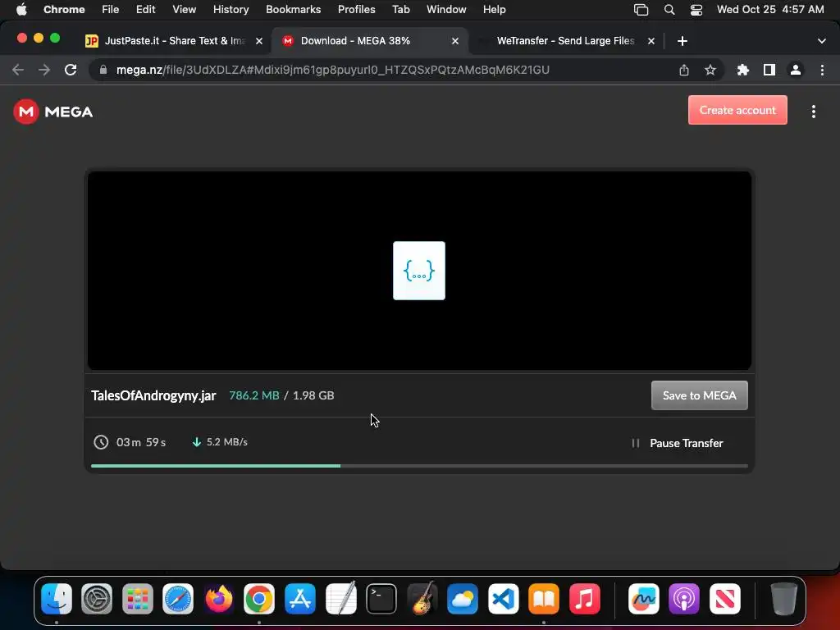Screen dimensions: 840x630
Task: Click the pause bars icon
Action: tap(636, 443)
